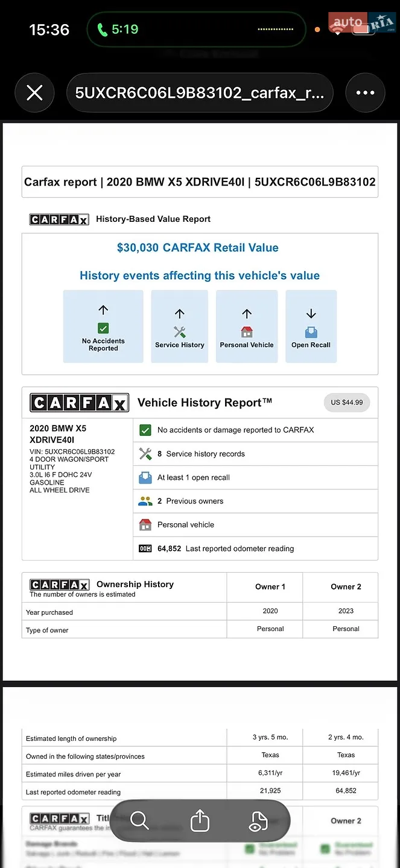Close the Carfax PDF viewer
Image resolution: width=400 pixels, height=868 pixels.
(35, 93)
